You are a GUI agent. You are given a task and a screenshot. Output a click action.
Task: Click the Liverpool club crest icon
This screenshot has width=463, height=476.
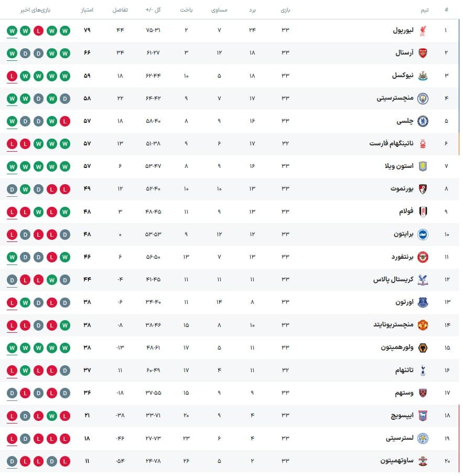coord(423,30)
